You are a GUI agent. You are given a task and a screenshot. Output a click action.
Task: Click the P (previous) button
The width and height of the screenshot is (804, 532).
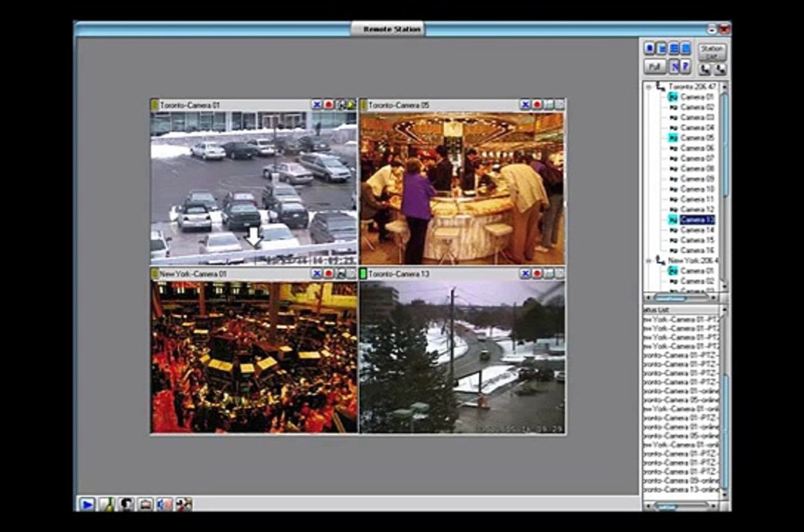(686, 66)
